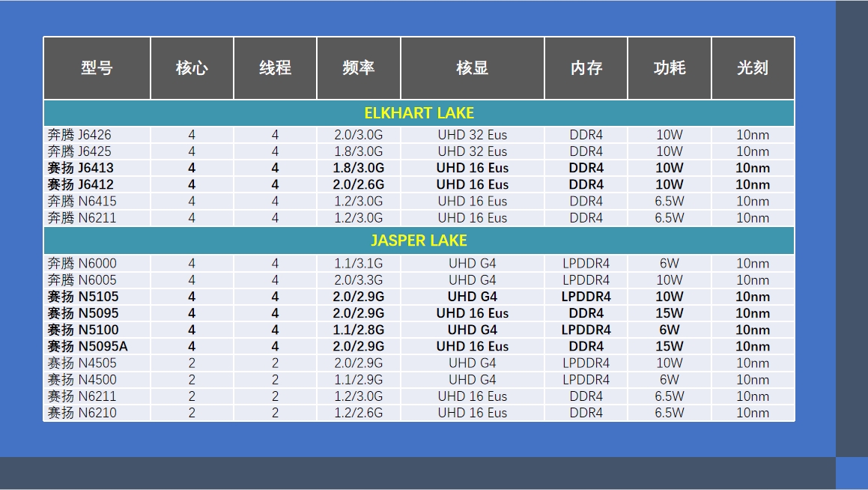Click LPDDR4 memory in the N6005 row
Viewport: 868px width, 490px height.
(x=586, y=279)
